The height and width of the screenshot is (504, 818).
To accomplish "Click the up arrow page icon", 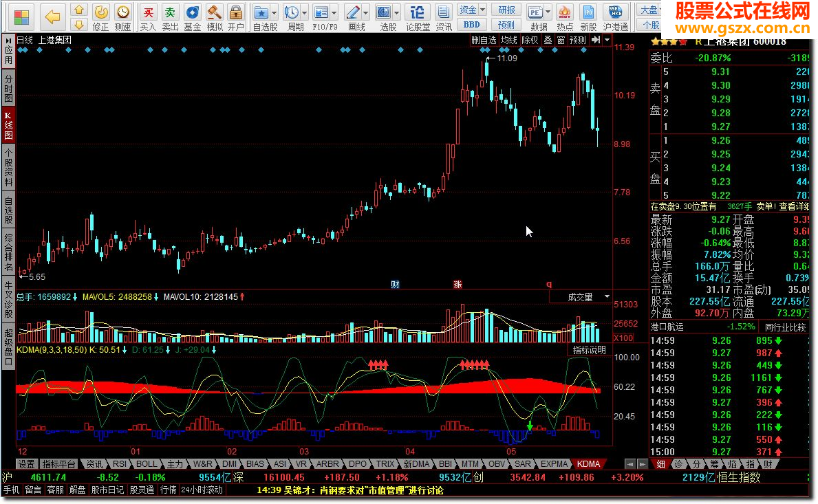I will [79, 10].
